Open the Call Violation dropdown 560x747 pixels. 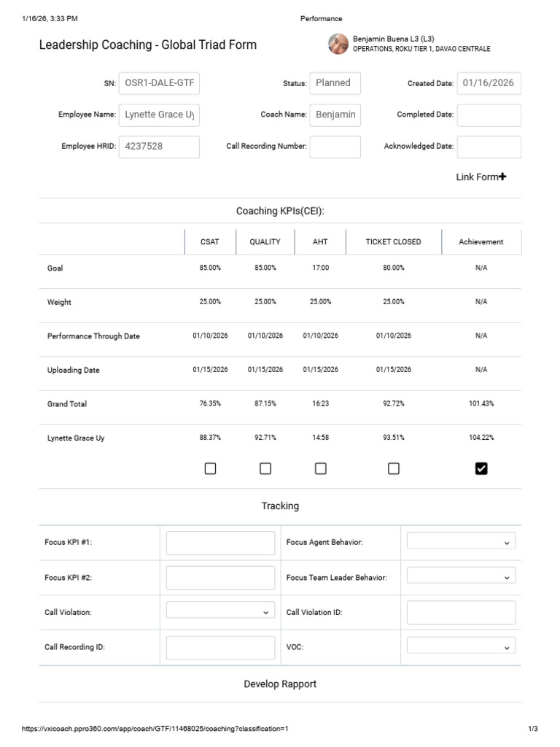tap(220, 611)
